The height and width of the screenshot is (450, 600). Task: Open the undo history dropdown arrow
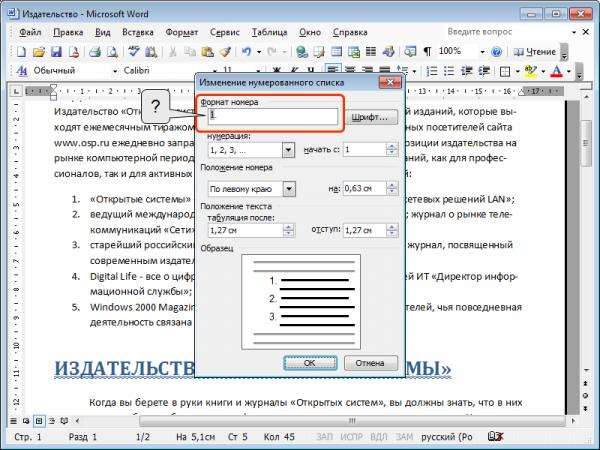tap(259, 52)
